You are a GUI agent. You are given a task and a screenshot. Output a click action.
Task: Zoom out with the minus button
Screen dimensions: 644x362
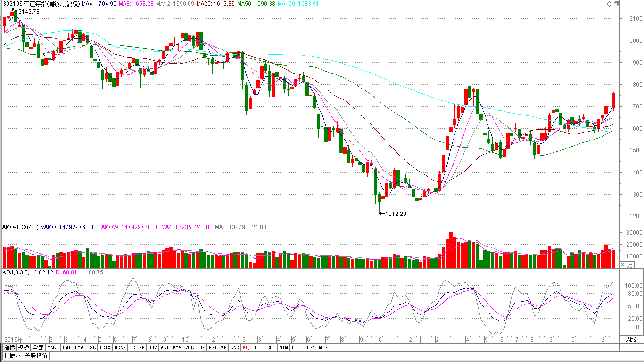click(630, 347)
